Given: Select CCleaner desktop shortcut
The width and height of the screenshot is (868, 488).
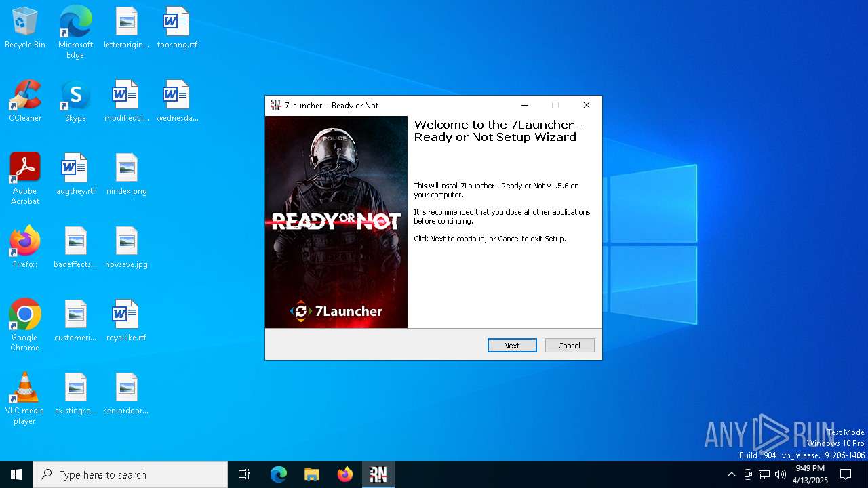Looking at the screenshot, I should (25, 102).
